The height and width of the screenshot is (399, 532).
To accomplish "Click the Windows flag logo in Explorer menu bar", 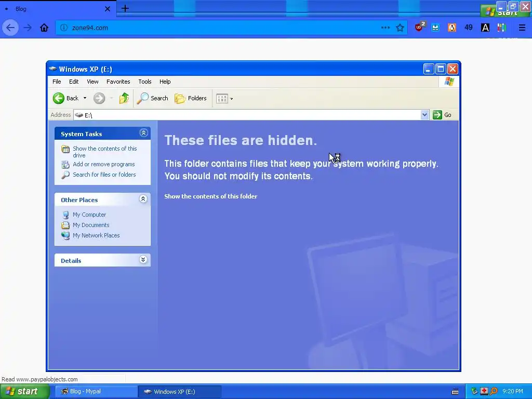I will pyautogui.click(x=449, y=82).
